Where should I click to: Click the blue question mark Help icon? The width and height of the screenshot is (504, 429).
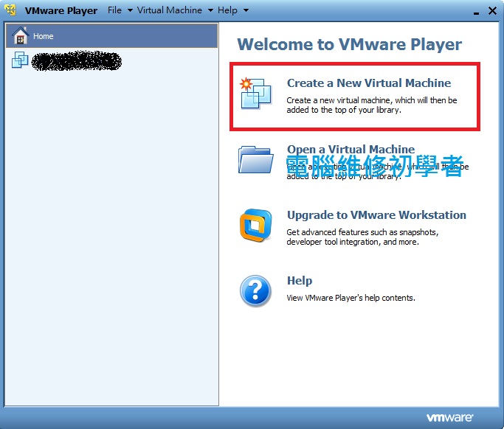tap(255, 291)
